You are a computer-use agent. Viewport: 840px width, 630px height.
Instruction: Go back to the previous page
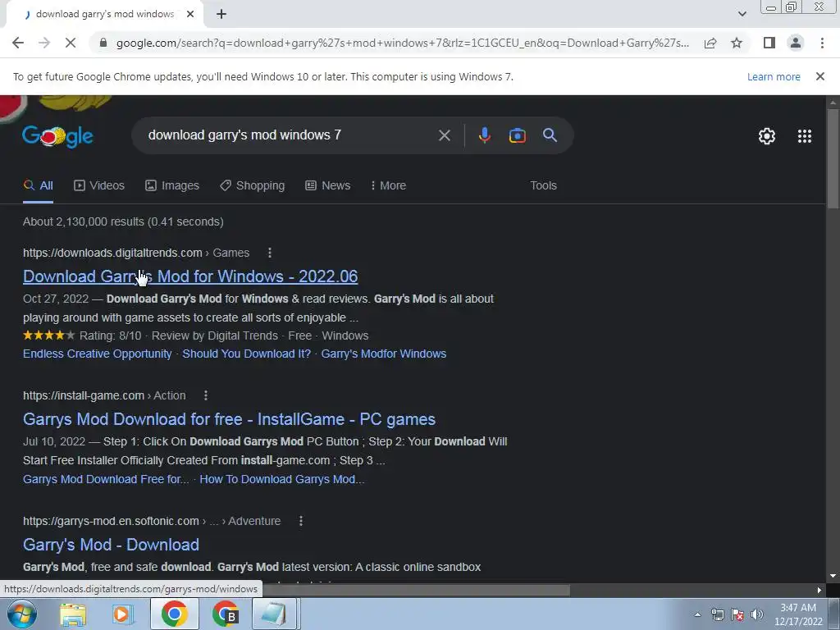[x=18, y=43]
